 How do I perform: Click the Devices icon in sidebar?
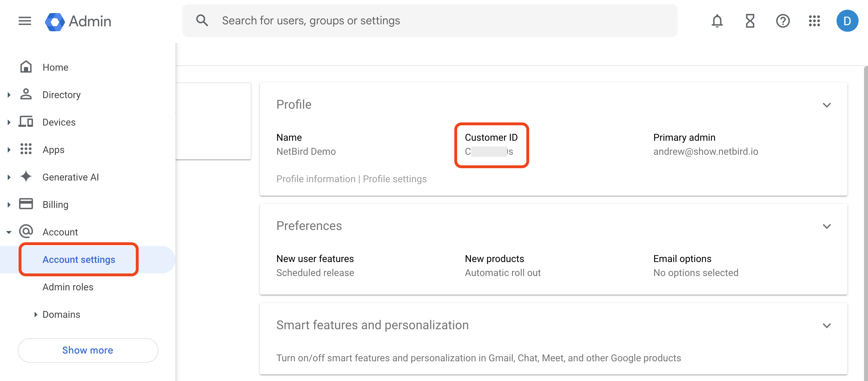click(x=26, y=122)
